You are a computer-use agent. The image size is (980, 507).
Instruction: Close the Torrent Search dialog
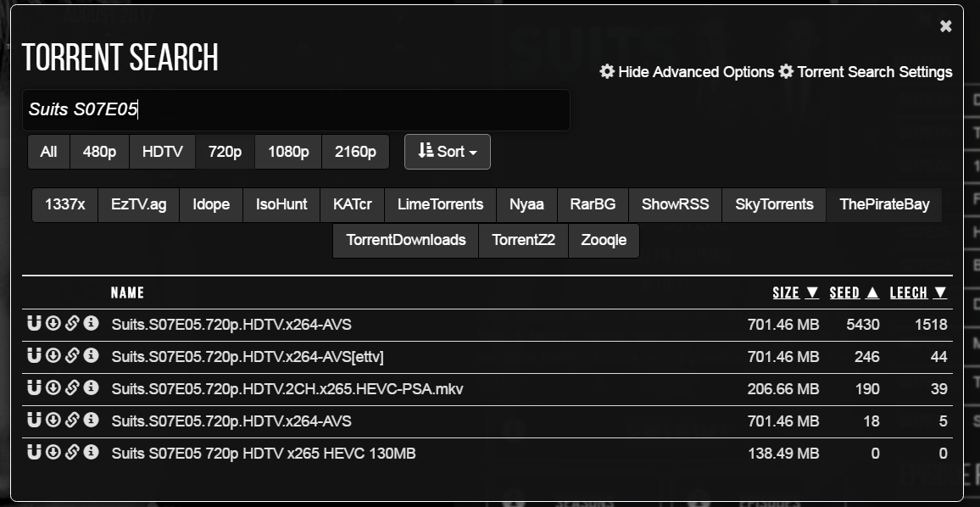[945, 26]
